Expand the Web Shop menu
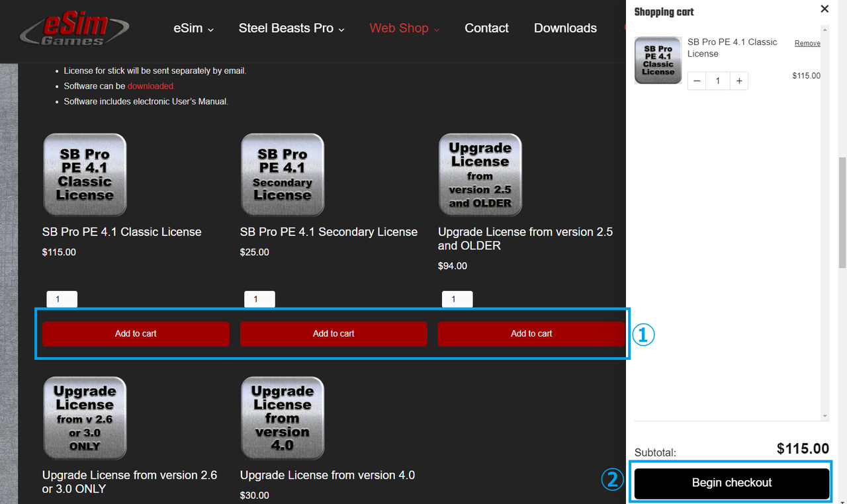The width and height of the screenshot is (847, 504). [x=404, y=28]
